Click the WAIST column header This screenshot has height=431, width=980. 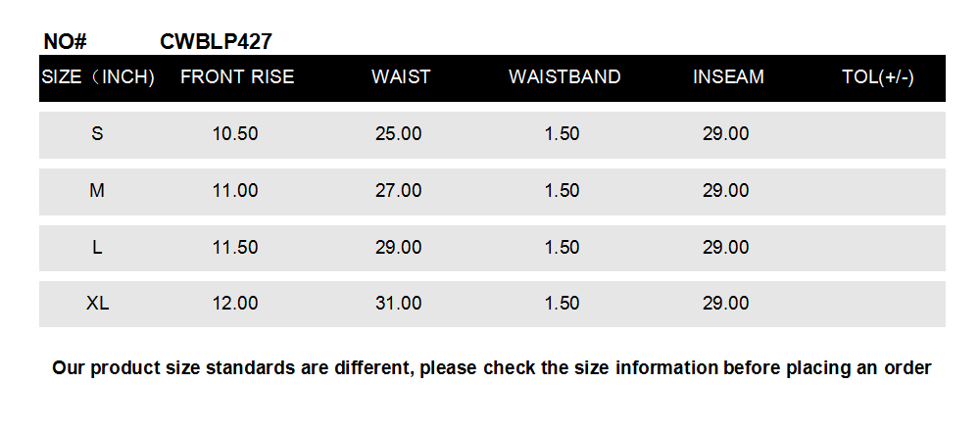tap(401, 77)
